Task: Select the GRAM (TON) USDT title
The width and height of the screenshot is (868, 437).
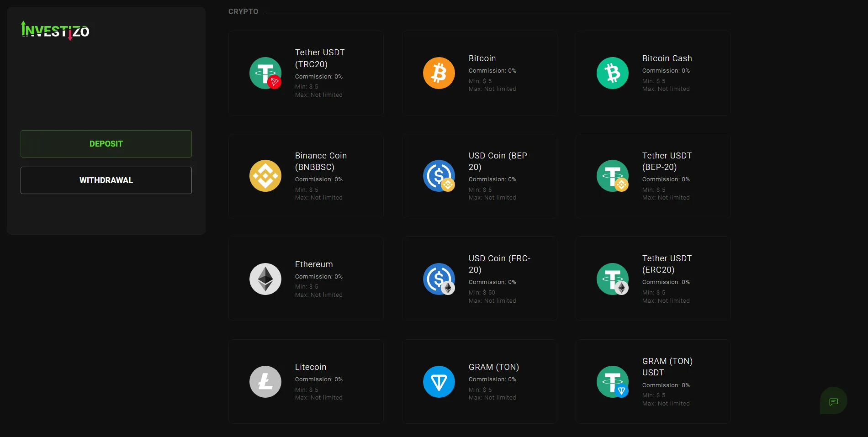Action: pyautogui.click(x=667, y=367)
